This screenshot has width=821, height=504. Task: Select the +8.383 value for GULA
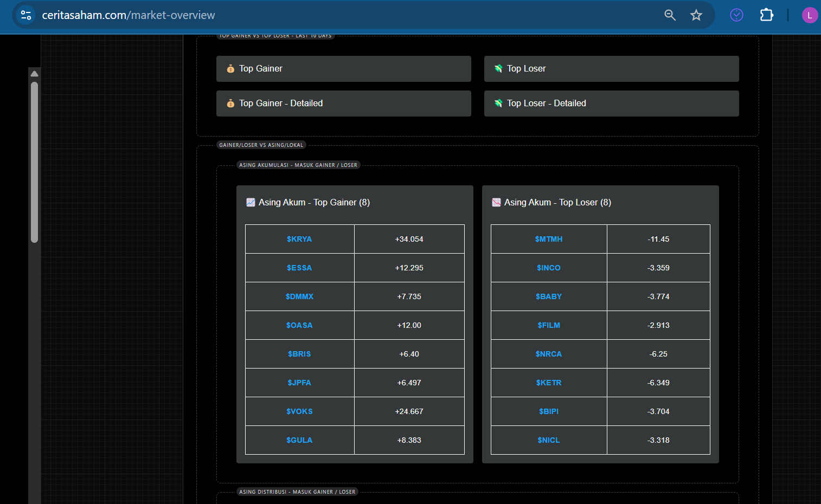click(x=409, y=440)
